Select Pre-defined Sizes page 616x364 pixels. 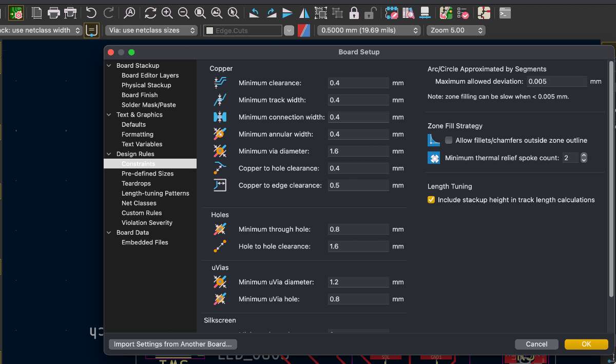[x=147, y=174]
